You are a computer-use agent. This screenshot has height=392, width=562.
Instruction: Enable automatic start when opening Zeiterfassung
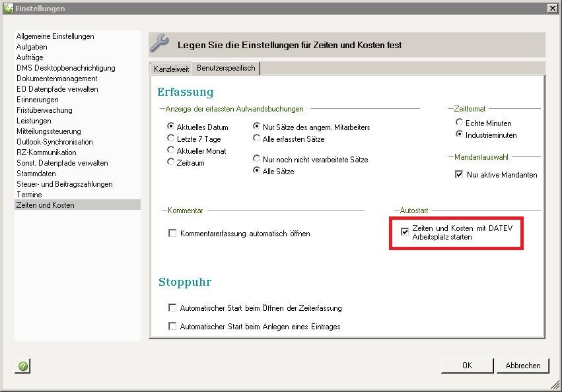coord(173,308)
